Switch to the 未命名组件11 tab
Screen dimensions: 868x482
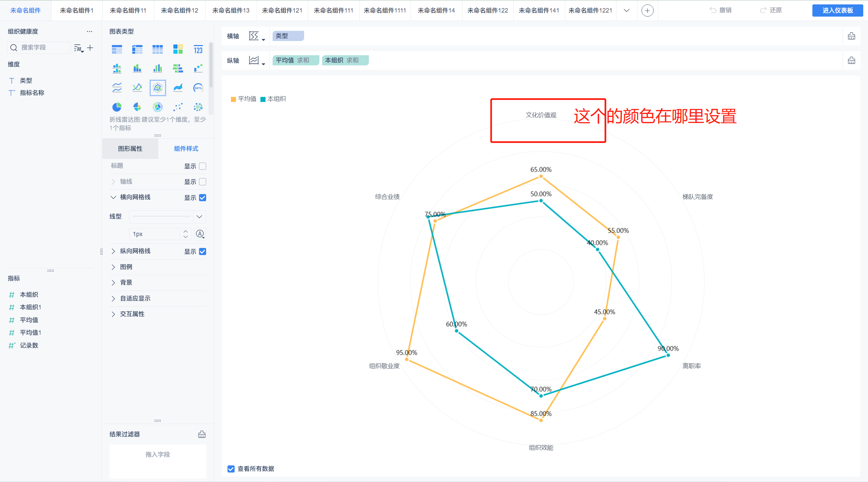(x=128, y=11)
